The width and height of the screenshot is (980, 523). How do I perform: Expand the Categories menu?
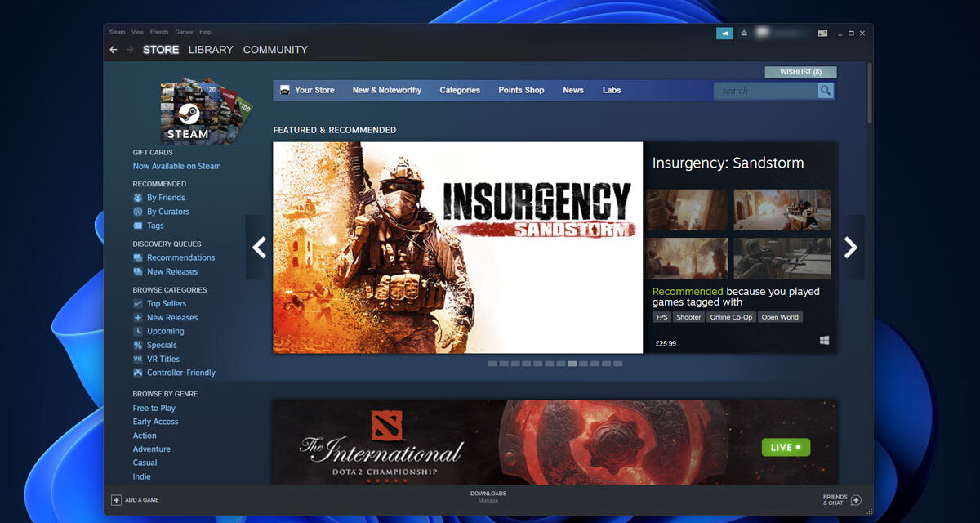click(460, 90)
